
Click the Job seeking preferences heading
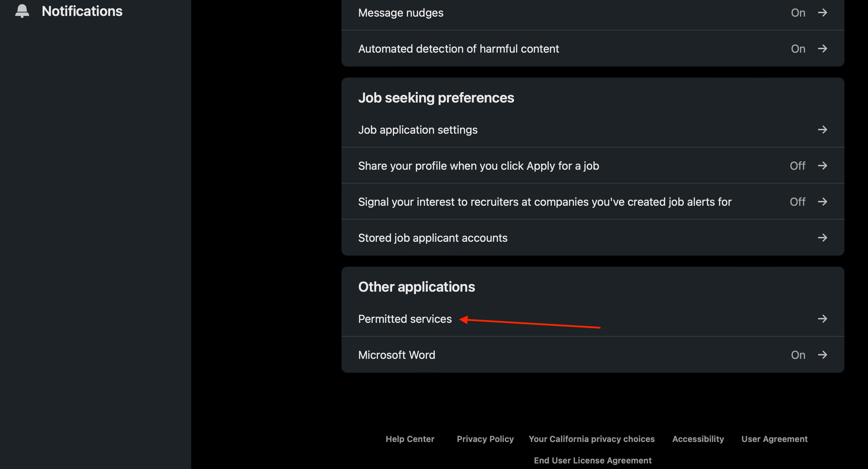[x=436, y=98]
